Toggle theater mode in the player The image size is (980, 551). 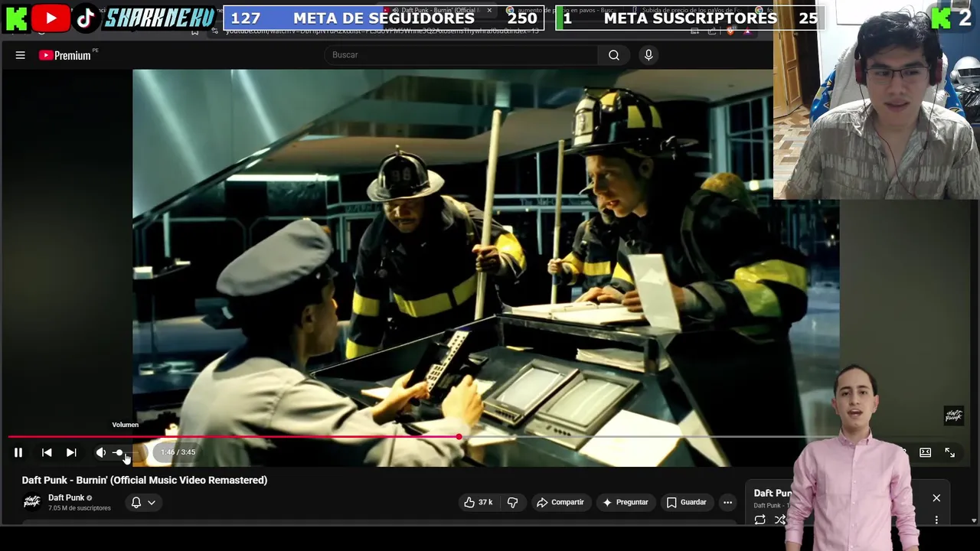tap(925, 452)
